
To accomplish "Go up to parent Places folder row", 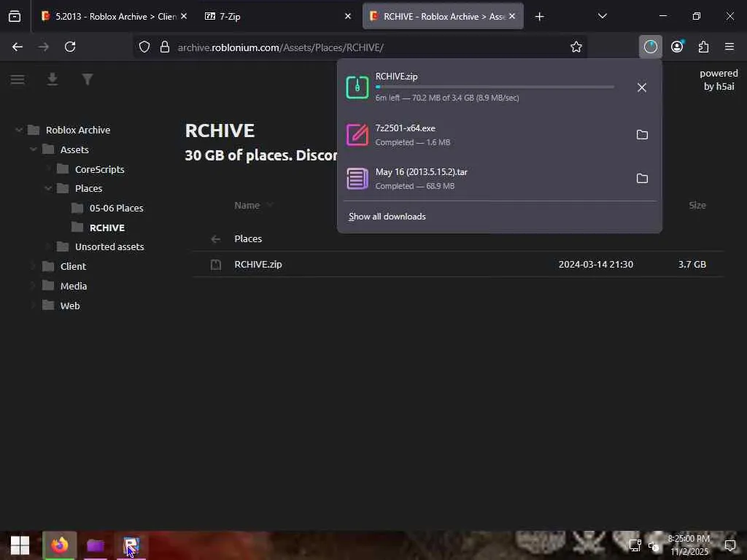I will click(458, 238).
